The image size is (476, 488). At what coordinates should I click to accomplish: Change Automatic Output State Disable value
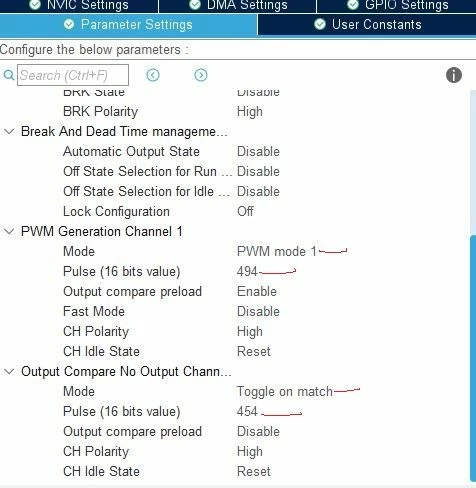point(258,151)
